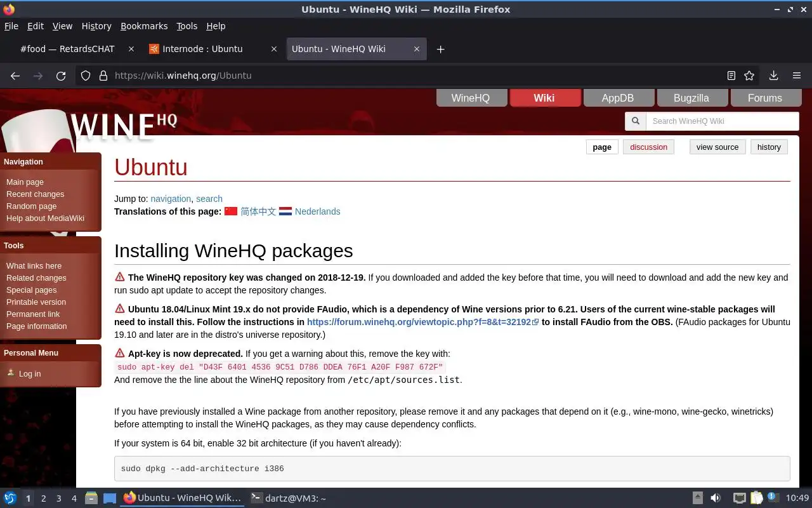812x508 pixels.
Task: Open Help about MediaWiki link
Action: pos(45,218)
